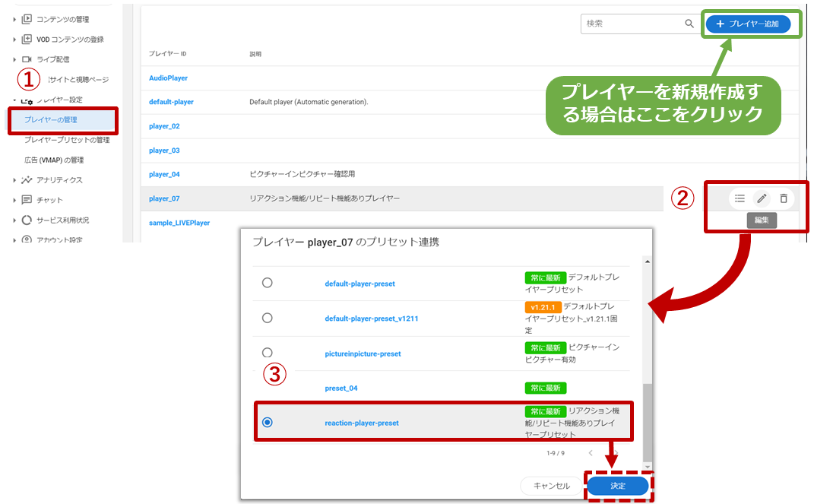Open 広告 (VMAP) の管理 menu item
The height and width of the screenshot is (504, 814).
pyautogui.click(x=54, y=160)
